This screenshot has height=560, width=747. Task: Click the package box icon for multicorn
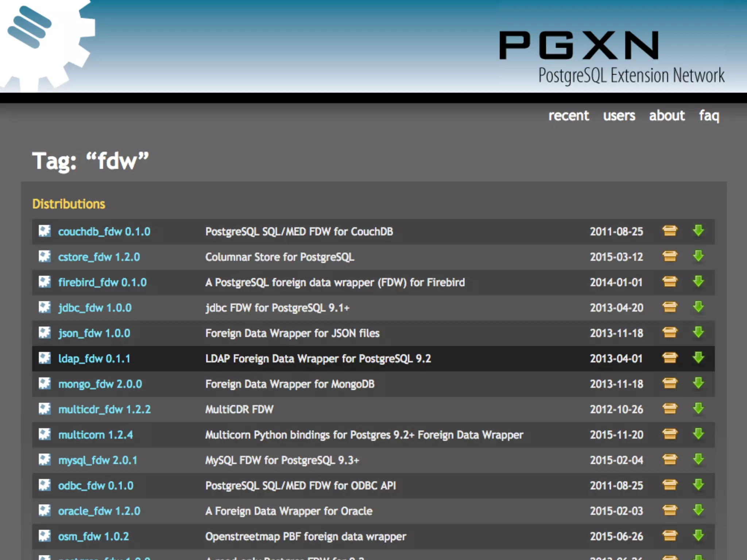tap(670, 434)
